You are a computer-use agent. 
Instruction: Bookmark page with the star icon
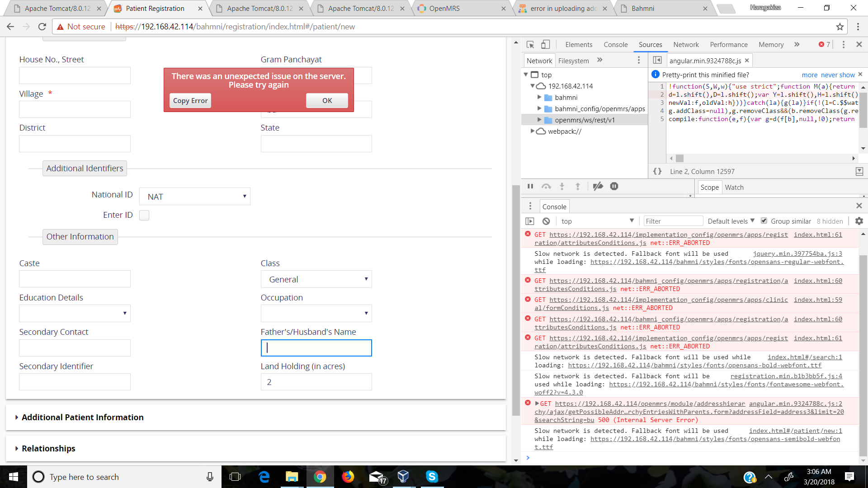(x=840, y=27)
